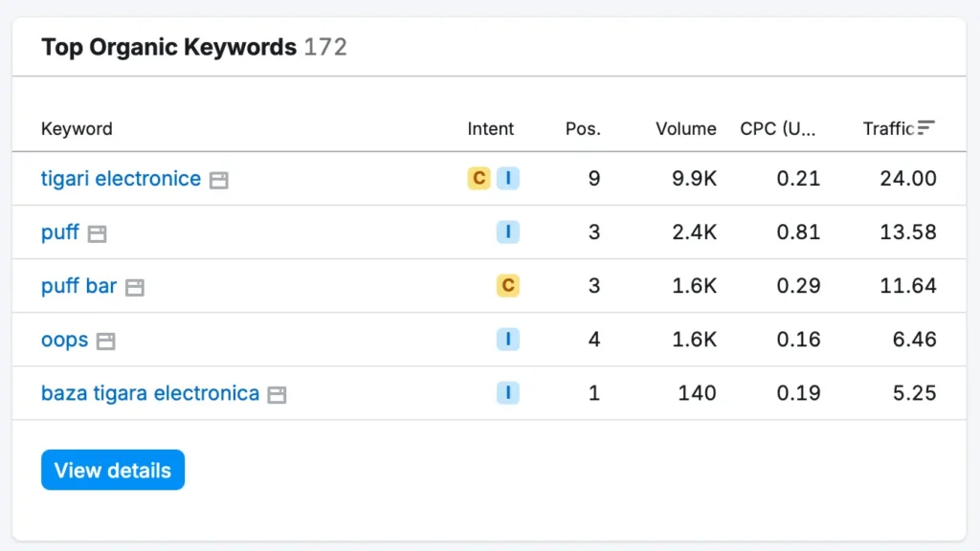Image resolution: width=980 pixels, height=551 pixels.
Task: Select CPC value 0.81
Action: 798,232
